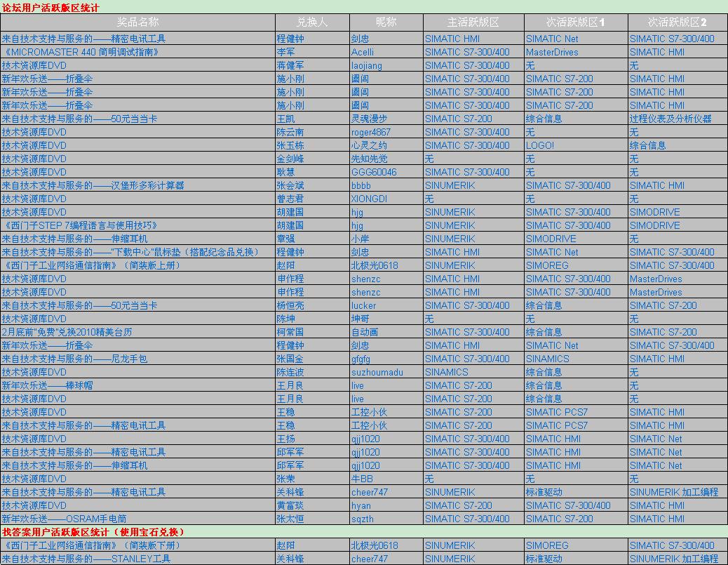Click the nickname sqzth
The image size is (728, 565).
point(362,519)
